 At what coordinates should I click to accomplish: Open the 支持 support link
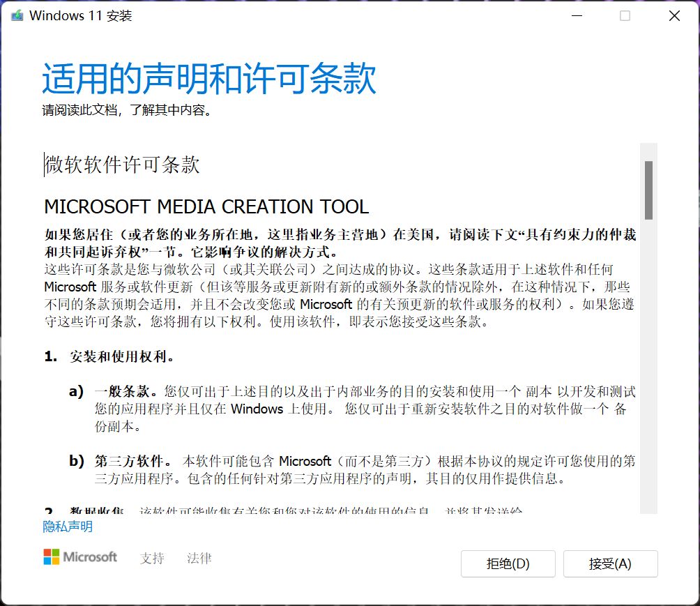tap(152, 558)
